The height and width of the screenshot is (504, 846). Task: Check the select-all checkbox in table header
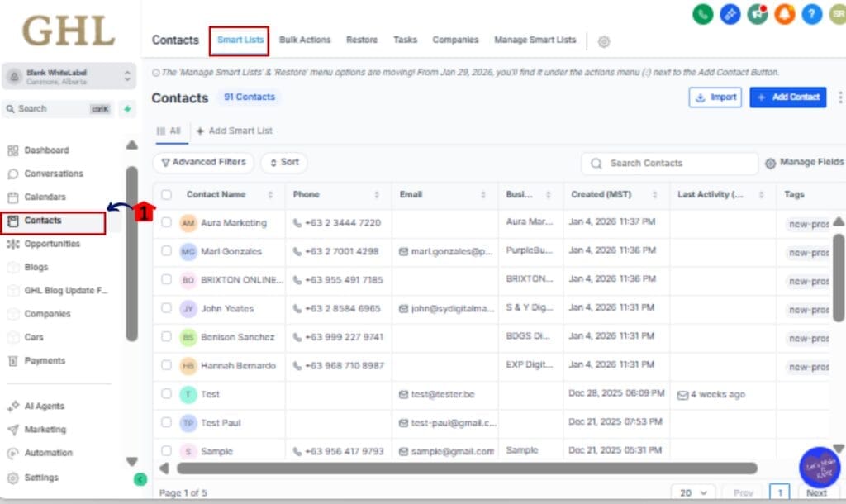(x=167, y=195)
